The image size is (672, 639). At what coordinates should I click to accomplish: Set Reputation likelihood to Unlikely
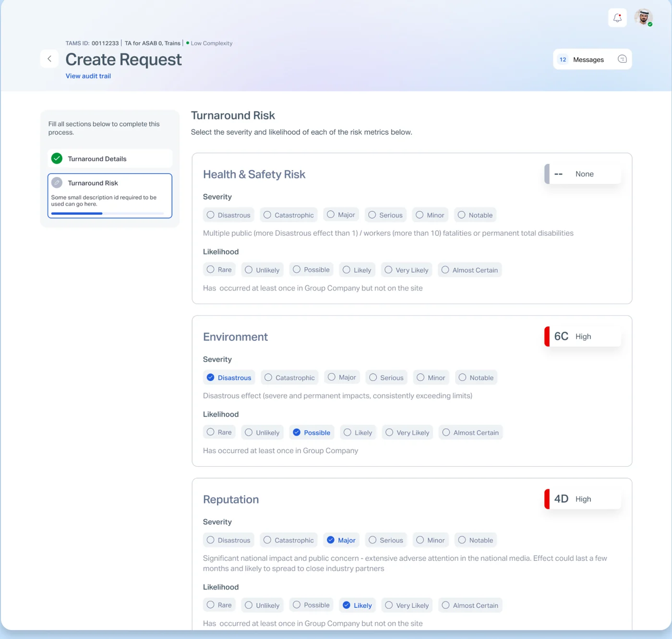[262, 605]
